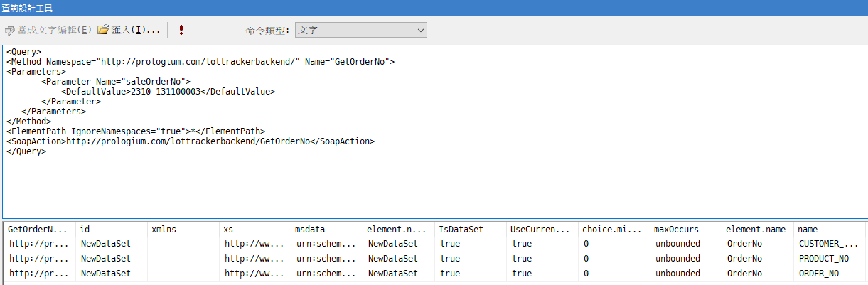Viewport: 868px width, 285px height.
Task: Click the 'IsDataSet' column header
Action: 469,230
